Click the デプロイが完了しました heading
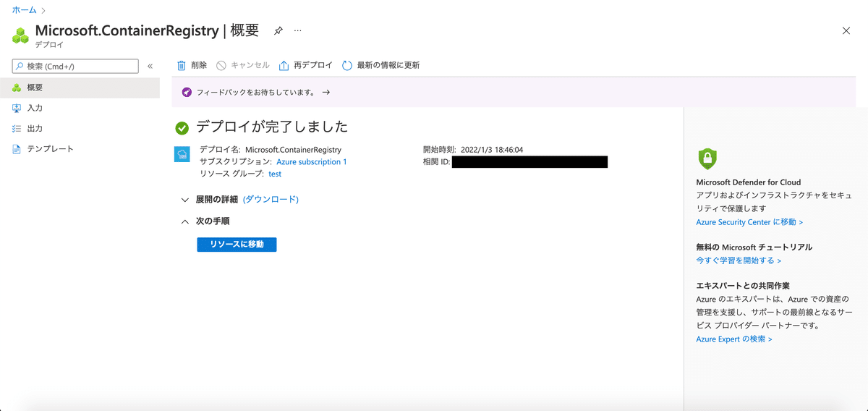Image resolution: width=868 pixels, height=411 pixels. [272, 127]
